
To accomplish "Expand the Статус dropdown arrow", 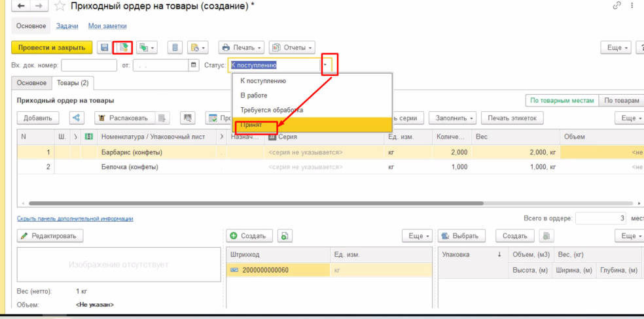I will point(325,65).
